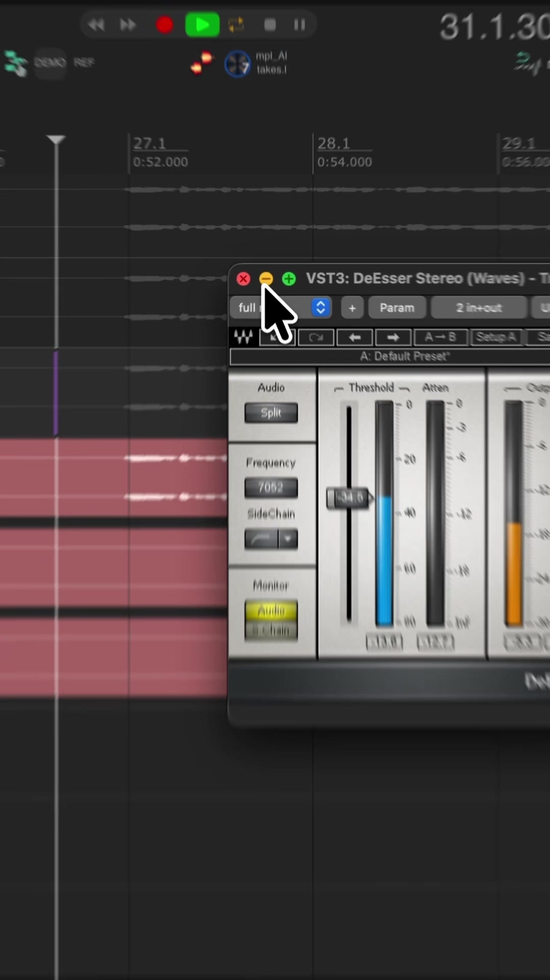Click the DEMO toolbar button

click(x=50, y=63)
